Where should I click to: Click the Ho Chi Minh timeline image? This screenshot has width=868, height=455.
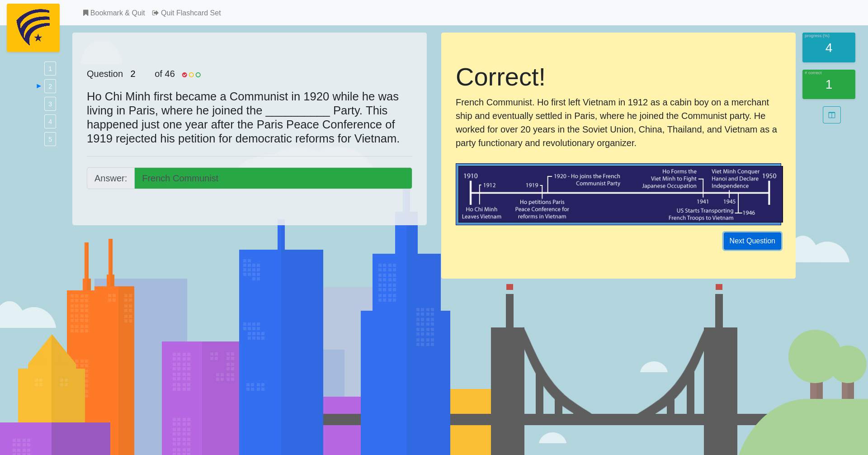click(618, 194)
